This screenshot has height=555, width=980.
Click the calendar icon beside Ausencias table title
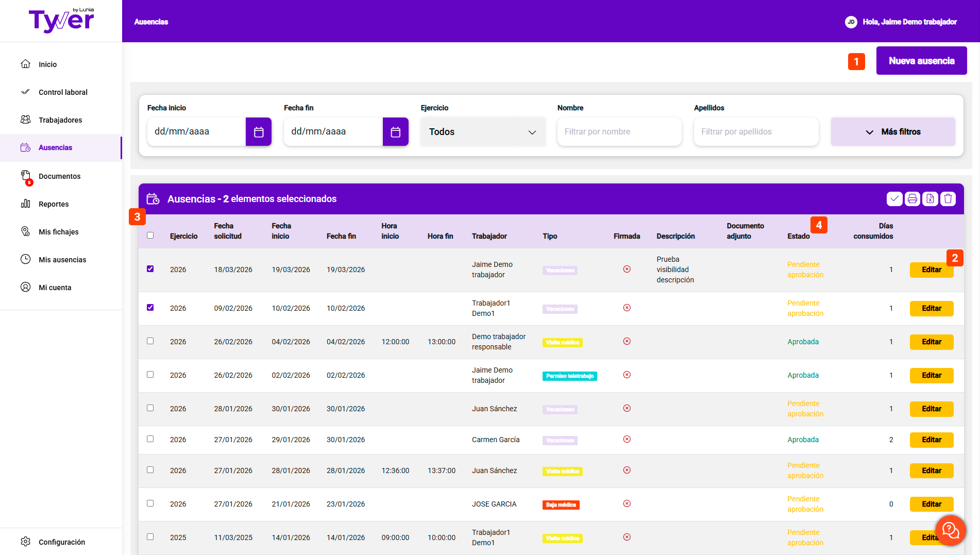pos(153,199)
